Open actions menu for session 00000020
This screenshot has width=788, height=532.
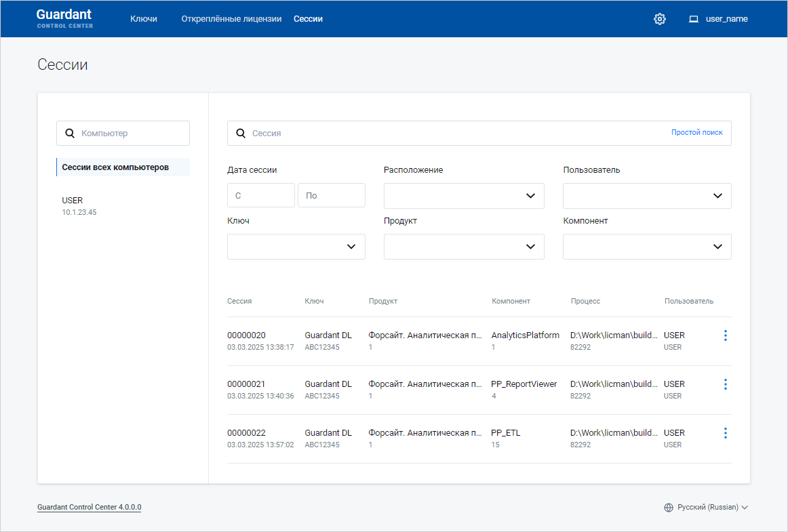point(725,335)
